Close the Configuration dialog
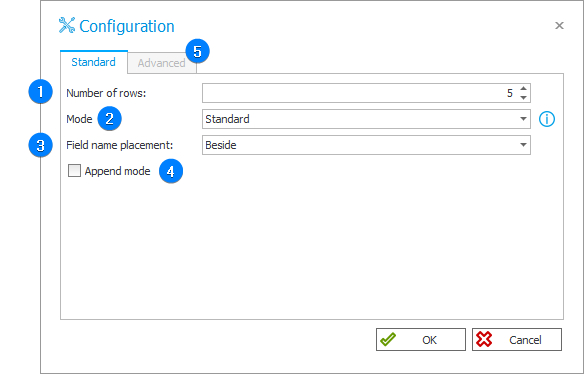This screenshot has height=374, width=584. coord(559,25)
